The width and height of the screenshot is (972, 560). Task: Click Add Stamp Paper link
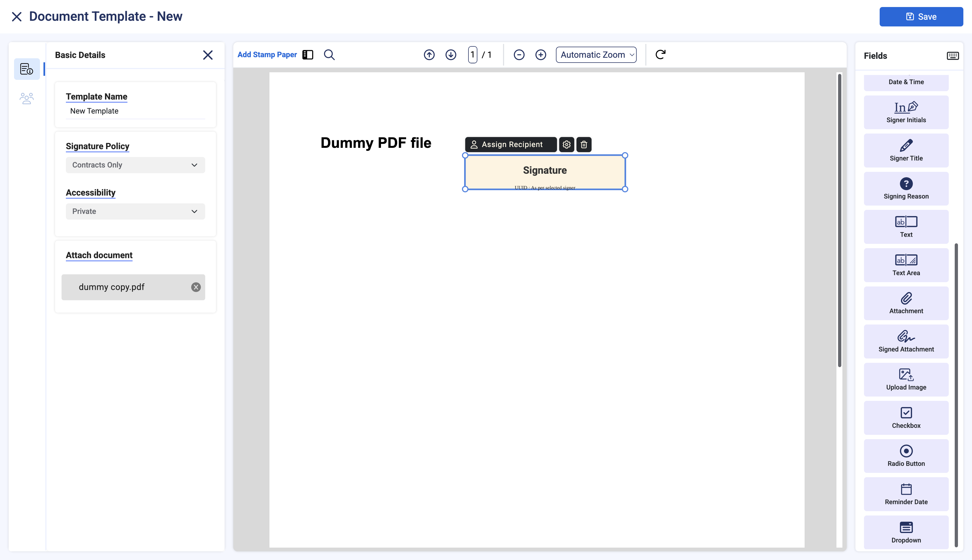click(267, 54)
